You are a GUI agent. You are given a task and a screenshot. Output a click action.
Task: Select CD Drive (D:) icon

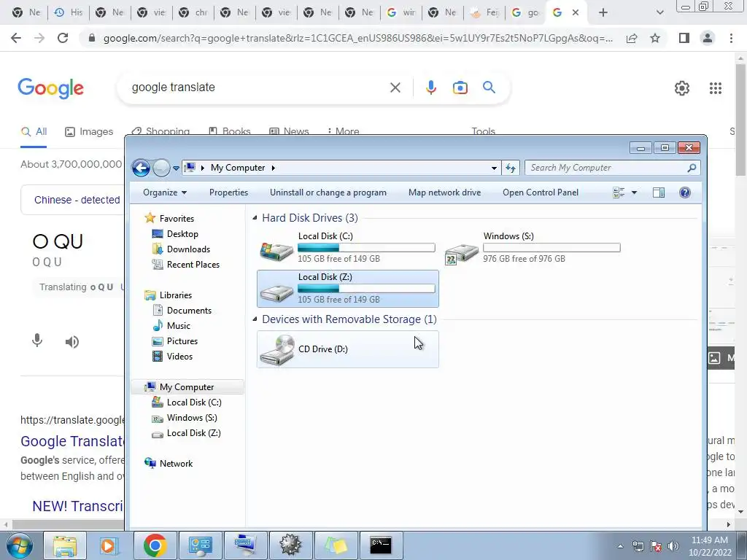278,349
